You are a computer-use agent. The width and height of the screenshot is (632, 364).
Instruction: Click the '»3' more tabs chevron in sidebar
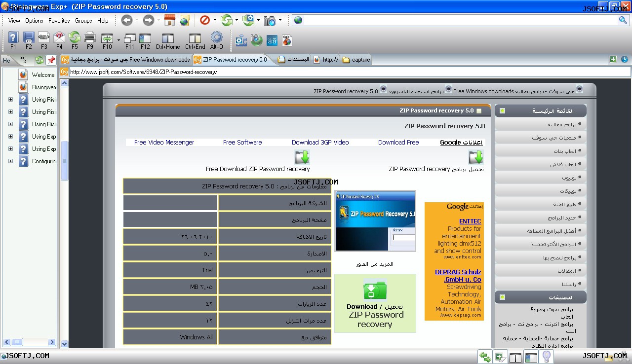click(x=23, y=60)
